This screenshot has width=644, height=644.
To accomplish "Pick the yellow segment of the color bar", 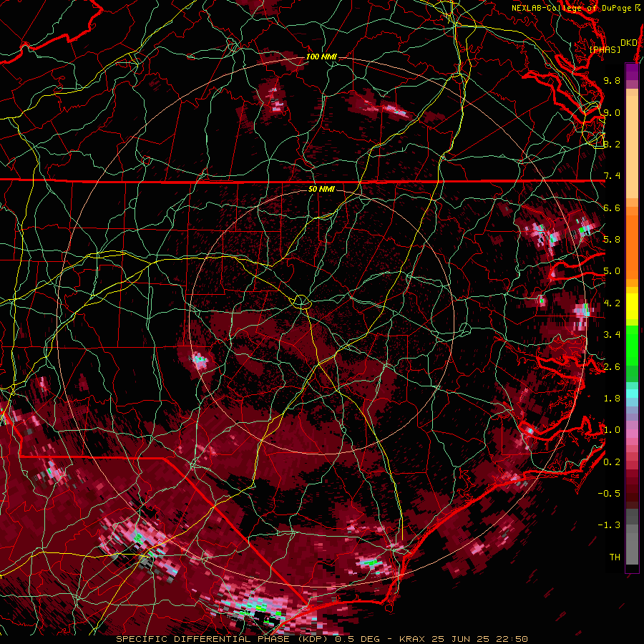I will pos(632,306).
